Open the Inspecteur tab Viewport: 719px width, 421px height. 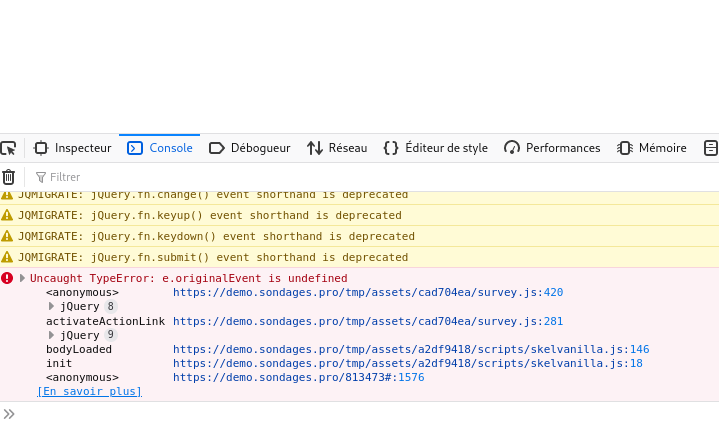pos(72,148)
